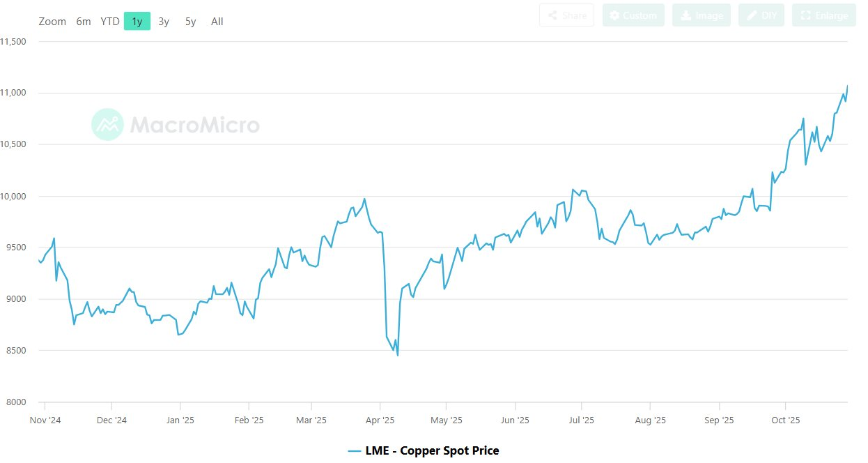Click the Jul '25 x-axis label
This screenshot has width=868, height=463.
click(x=581, y=420)
